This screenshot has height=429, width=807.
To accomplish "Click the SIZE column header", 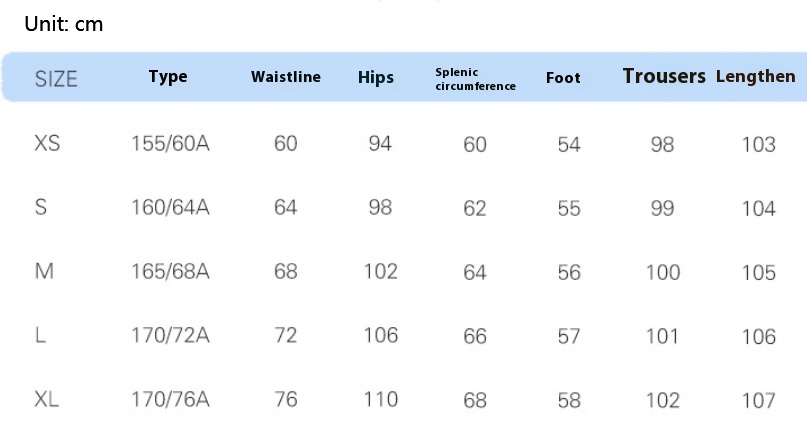I will tap(56, 79).
